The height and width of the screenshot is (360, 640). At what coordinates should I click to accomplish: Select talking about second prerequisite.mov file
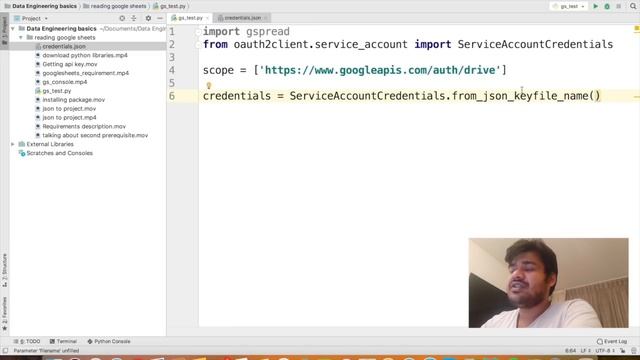point(95,136)
